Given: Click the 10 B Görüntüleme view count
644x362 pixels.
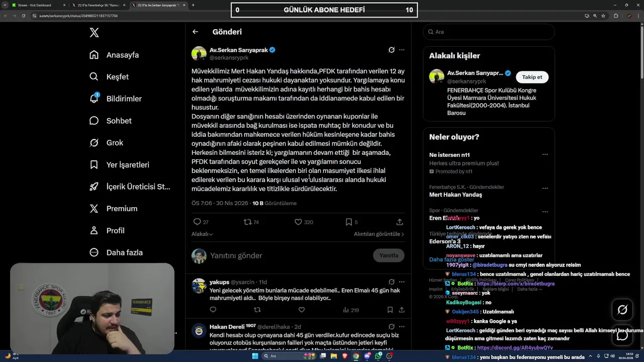Looking at the screenshot, I should pos(274,203).
